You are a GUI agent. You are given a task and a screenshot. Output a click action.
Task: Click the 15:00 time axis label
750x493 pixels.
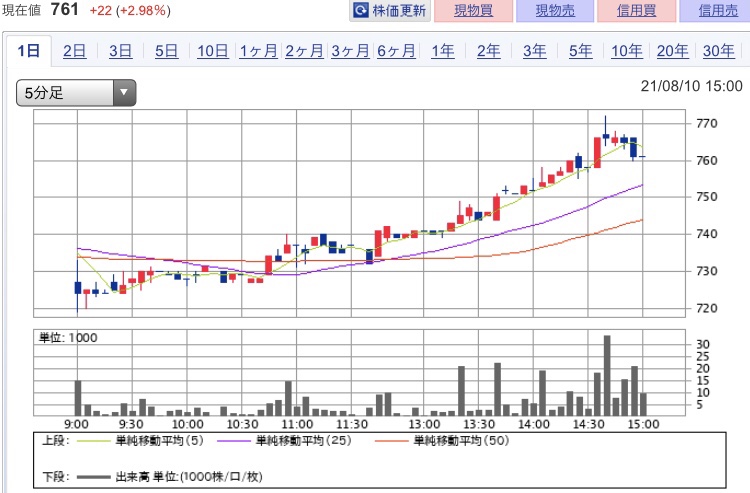pos(643,424)
